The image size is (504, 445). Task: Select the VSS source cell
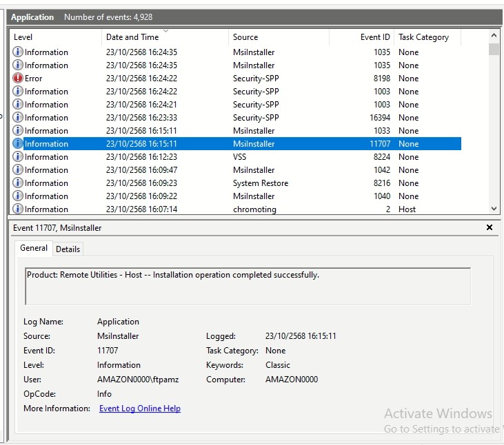tap(239, 157)
